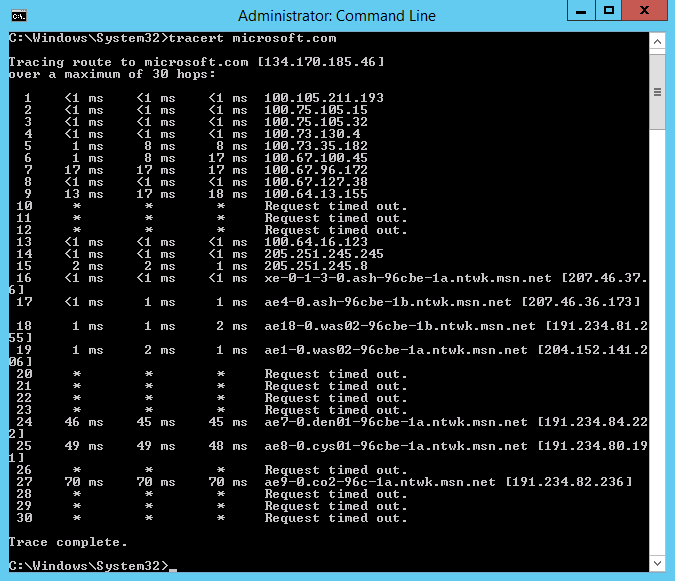Click the '18 ms' time on hop 9
Viewport: 675px width, 581px height.
[x=228, y=194]
